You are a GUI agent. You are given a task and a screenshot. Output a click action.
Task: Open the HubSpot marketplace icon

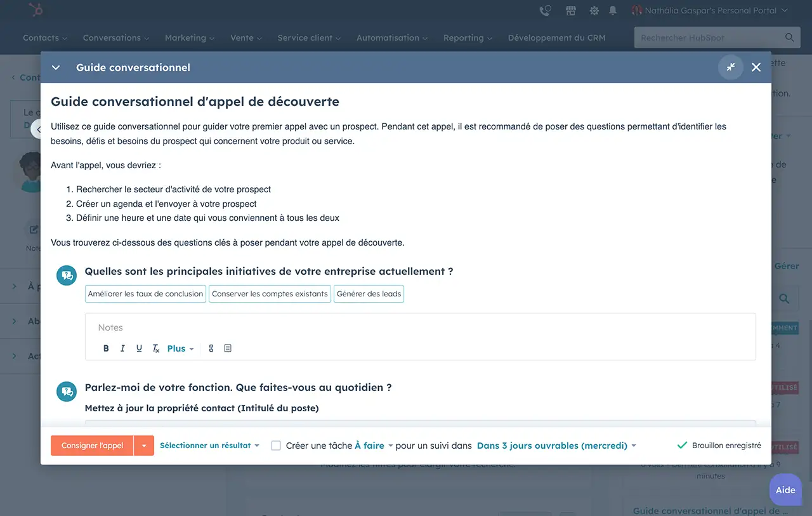(571, 11)
